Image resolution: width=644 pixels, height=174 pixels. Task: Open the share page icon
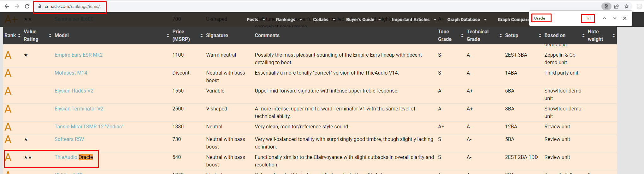pos(617,6)
